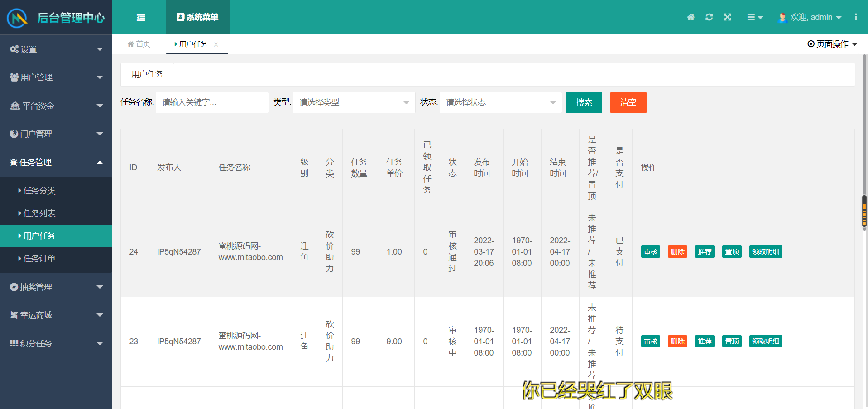
Task: Open the list-style dropdown icon in header
Action: (x=754, y=17)
